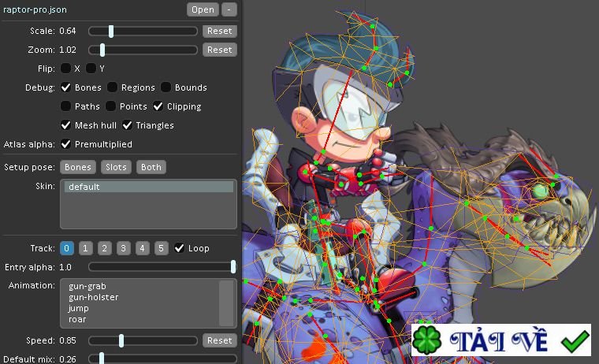Click the raptor-pro.json file name

[35, 9]
